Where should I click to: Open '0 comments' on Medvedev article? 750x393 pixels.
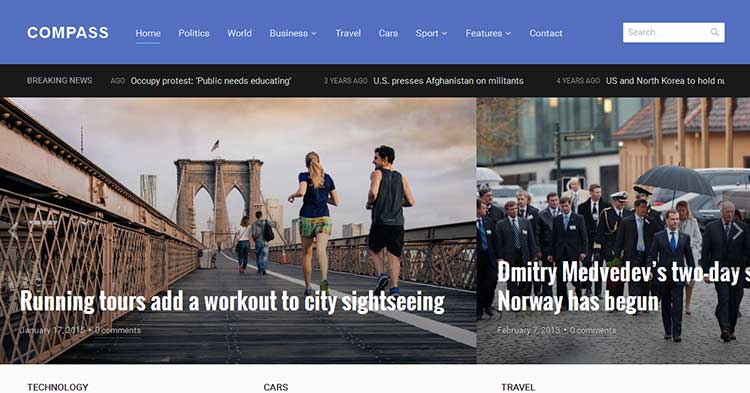coord(593,330)
